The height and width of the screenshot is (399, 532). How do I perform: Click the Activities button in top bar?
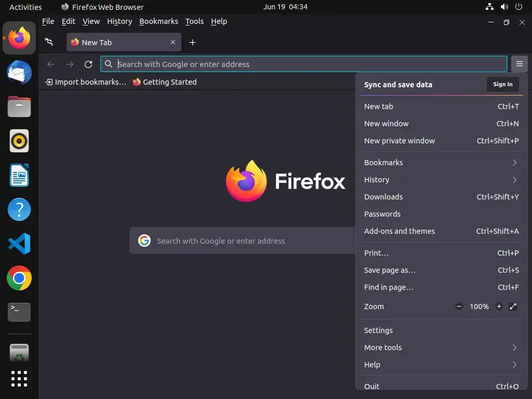click(25, 7)
